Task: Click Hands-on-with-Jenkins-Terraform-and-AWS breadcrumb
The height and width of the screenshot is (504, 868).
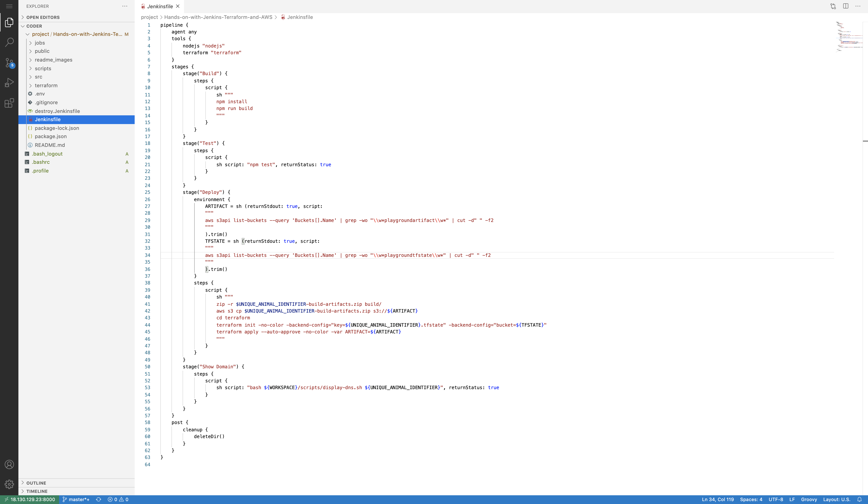Action: tap(218, 17)
